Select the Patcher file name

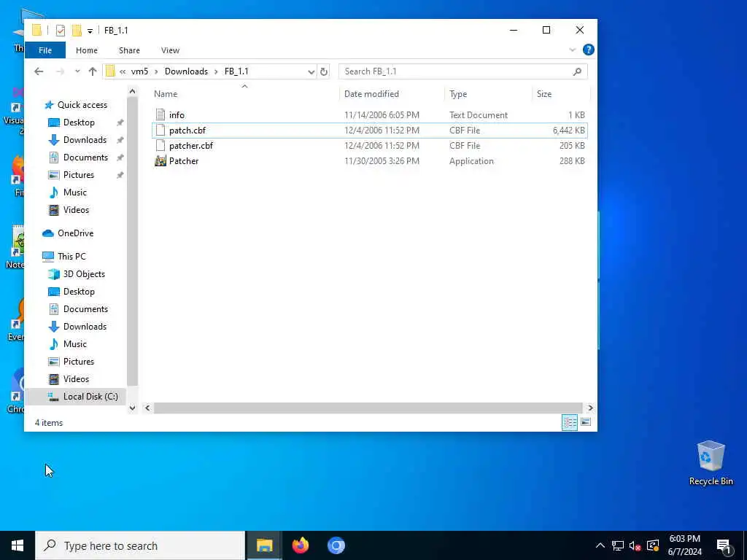click(x=184, y=161)
